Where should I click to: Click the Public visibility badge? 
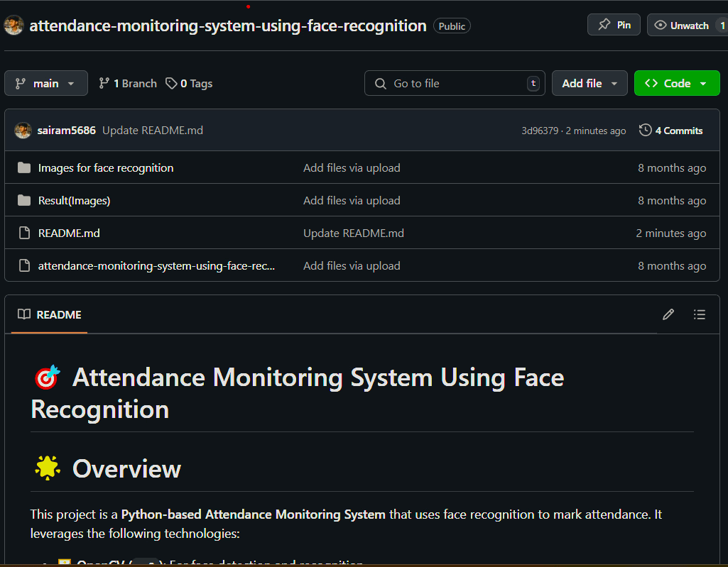(452, 26)
